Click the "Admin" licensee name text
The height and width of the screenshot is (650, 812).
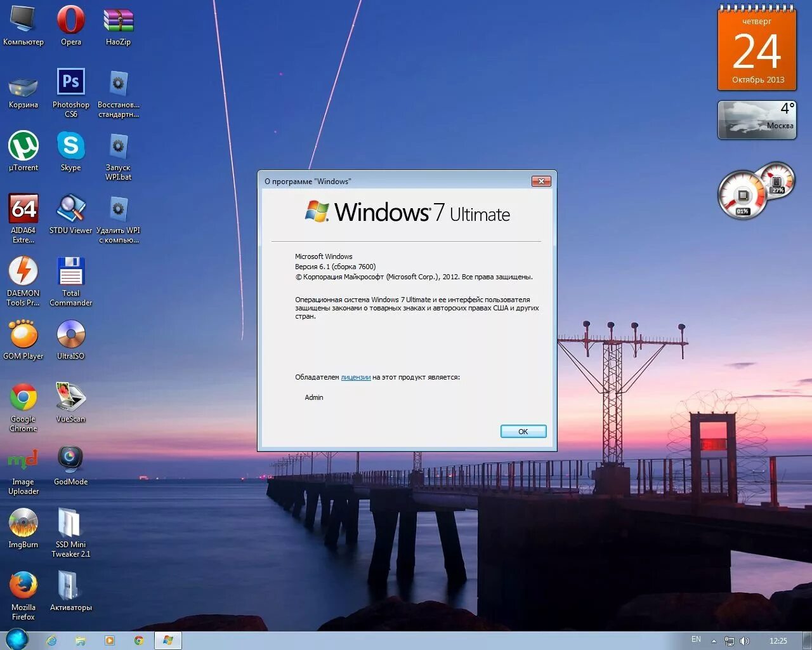click(314, 397)
